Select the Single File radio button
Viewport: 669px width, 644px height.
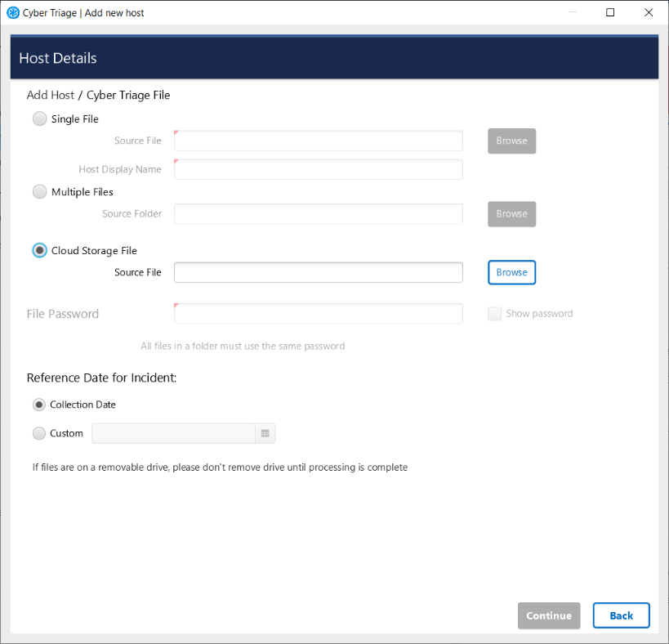coord(39,119)
